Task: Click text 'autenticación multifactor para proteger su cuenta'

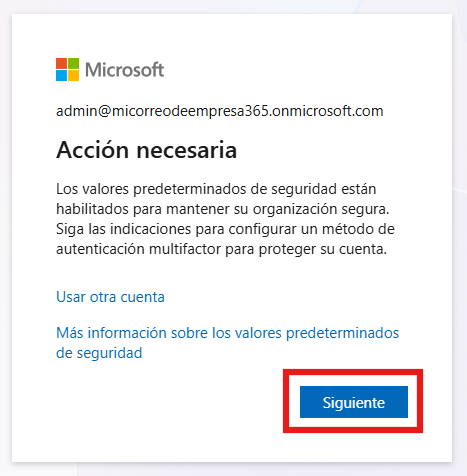Action: coord(221,249)
